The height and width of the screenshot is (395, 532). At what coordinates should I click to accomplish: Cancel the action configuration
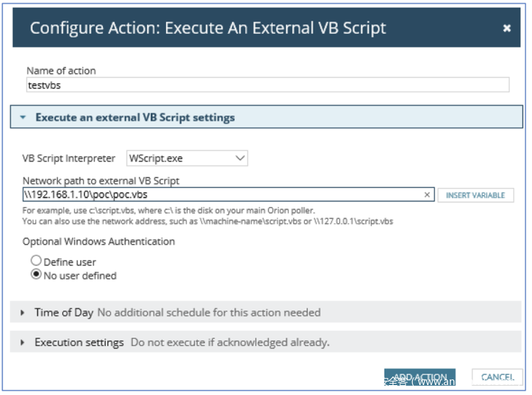[x=497, y=377]
